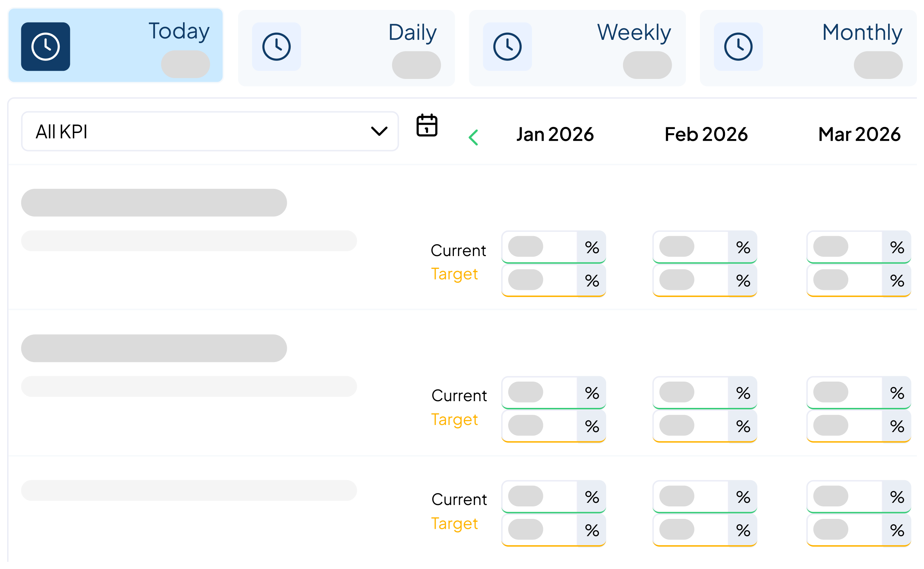
Task: Click first row Target field for Feb 2026
Action: (691, 280)
